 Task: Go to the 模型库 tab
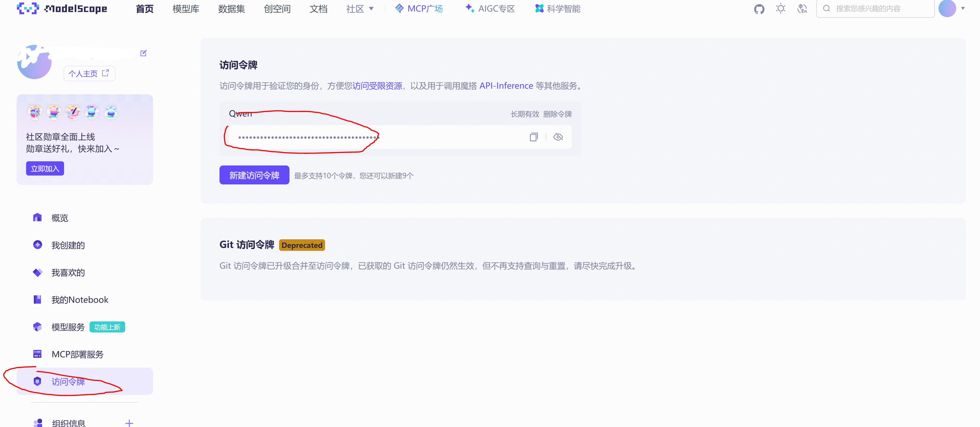click(x=186, y=9)
